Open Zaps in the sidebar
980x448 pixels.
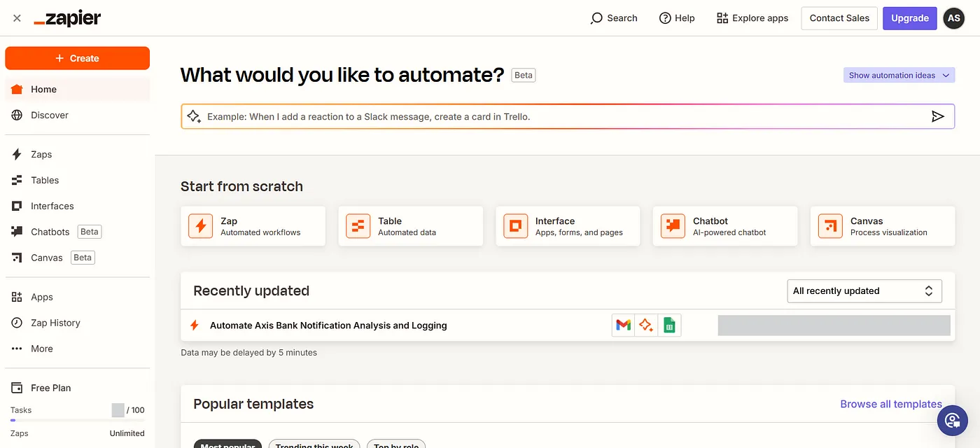pyautogui.click(x=77, y=154)
